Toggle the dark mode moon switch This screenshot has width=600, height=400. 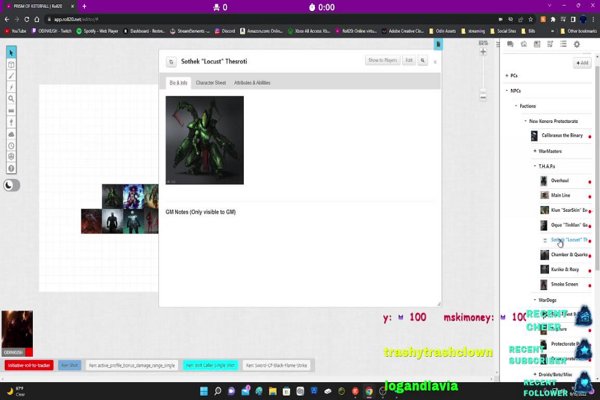click(11, 185)
